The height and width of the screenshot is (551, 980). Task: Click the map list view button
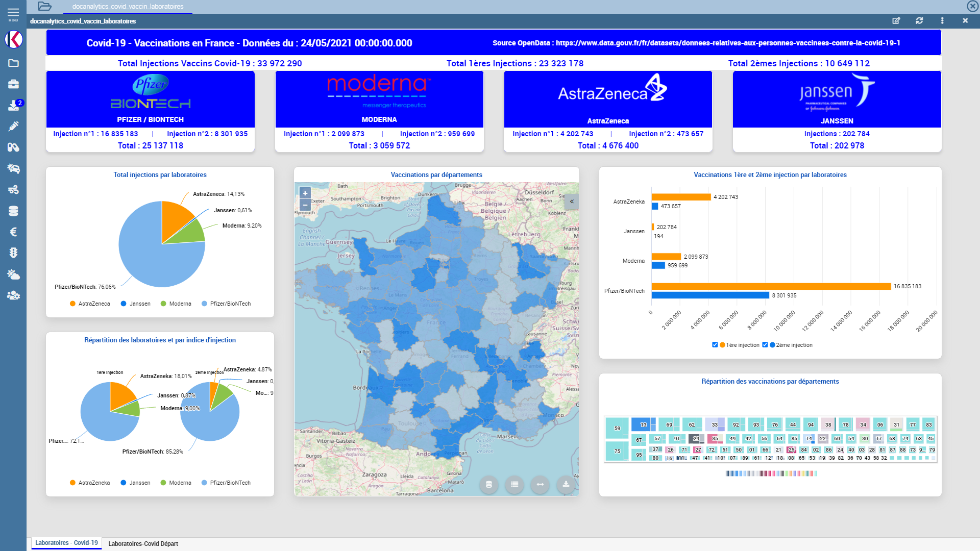click(x=514, y=484)
